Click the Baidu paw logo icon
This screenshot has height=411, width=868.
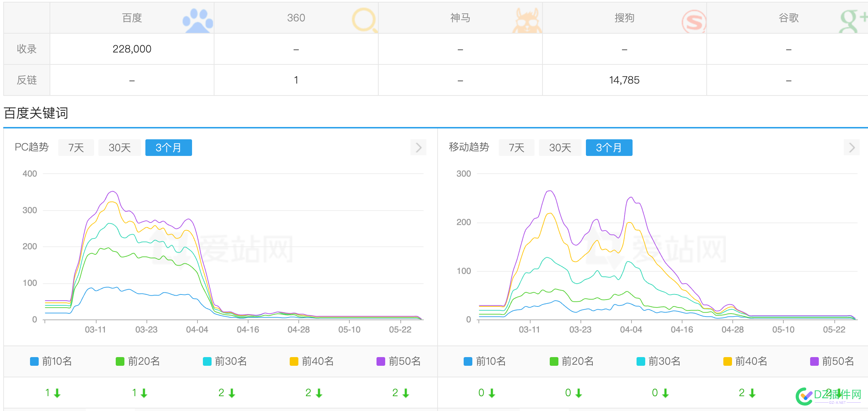click(197, 21)
